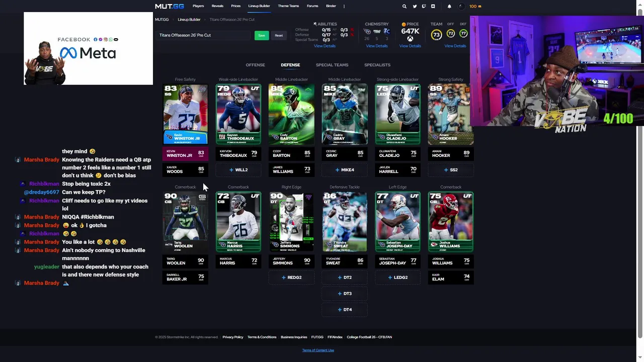
Task: Add a DT4 defensive tackle slot
Action: coord(345,310)
